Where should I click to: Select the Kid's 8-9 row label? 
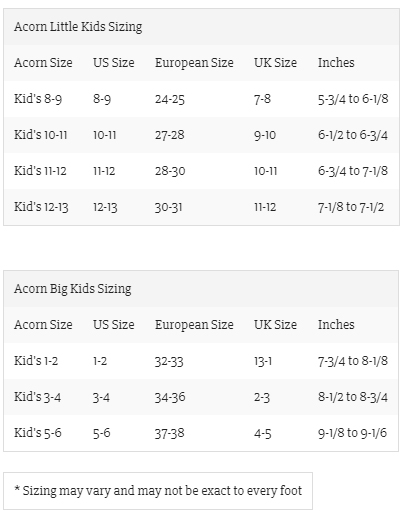point(38,99)
